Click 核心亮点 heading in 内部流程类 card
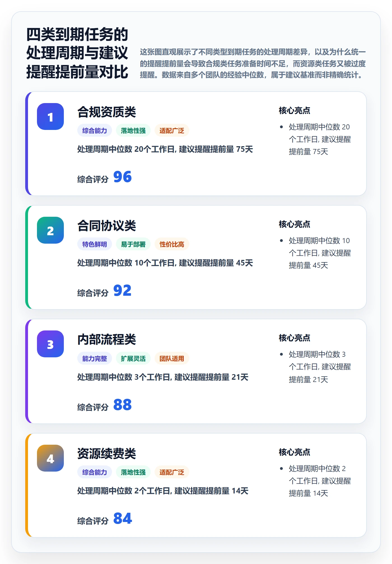Screen dimensions: 392x564 click(x=295, y=338)
